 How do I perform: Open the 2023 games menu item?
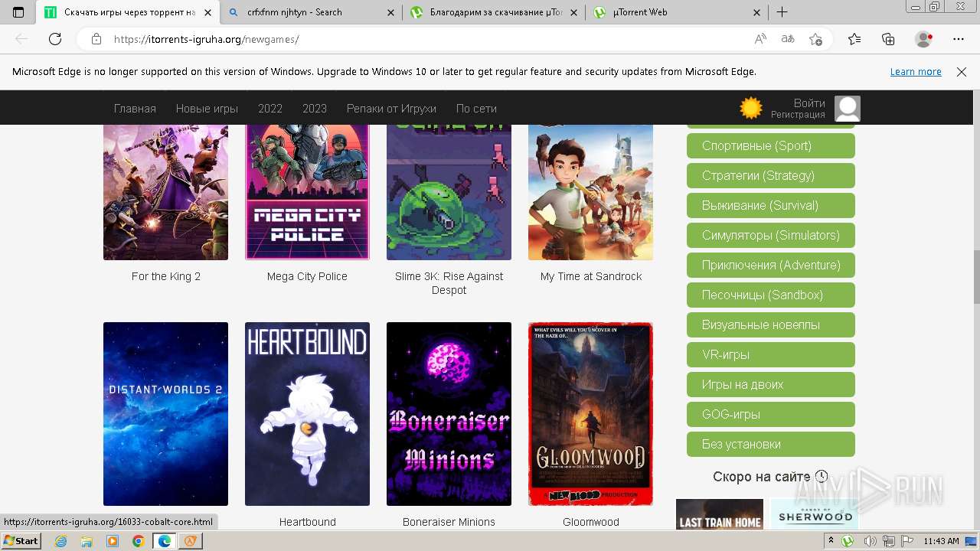[x=315, y=109]
